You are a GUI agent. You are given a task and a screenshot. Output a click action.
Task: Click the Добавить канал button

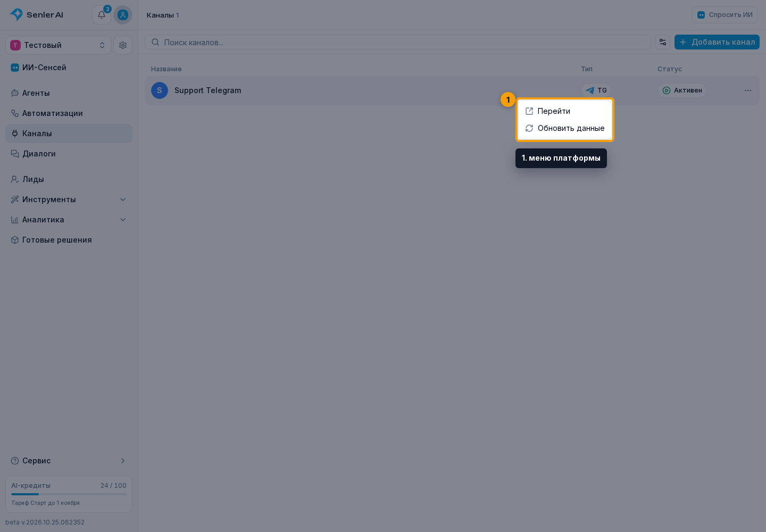(717, 42)
